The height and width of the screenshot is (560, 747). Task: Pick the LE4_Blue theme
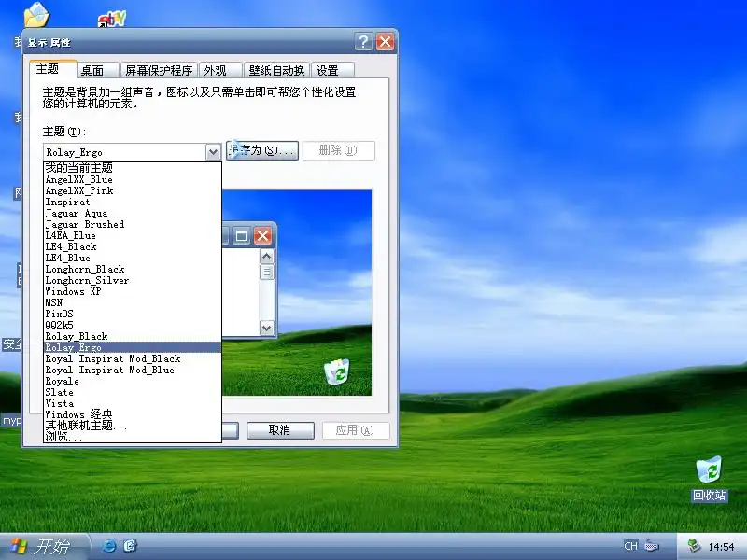click(133, 259)
